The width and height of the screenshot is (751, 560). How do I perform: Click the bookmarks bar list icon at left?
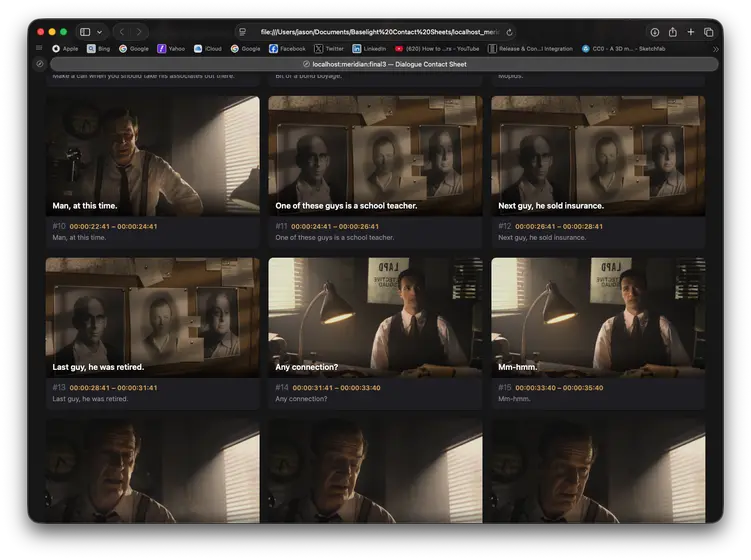click(x=39, y=48)
